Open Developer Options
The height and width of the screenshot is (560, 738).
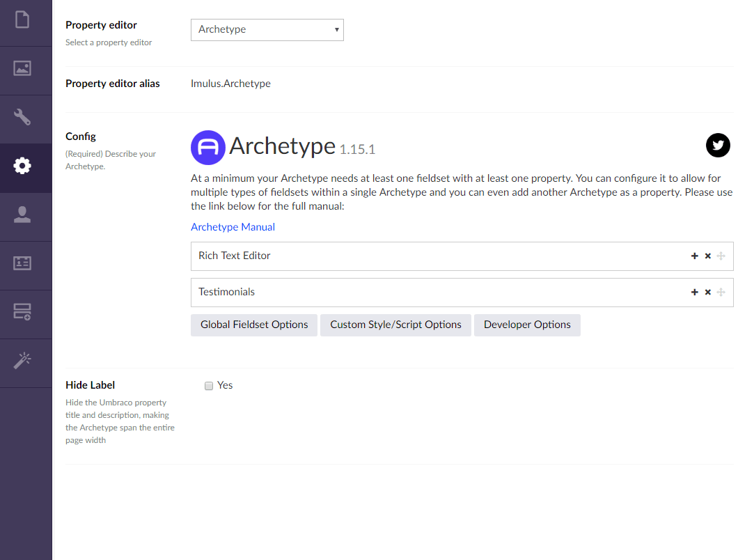(x=527, y=325)
